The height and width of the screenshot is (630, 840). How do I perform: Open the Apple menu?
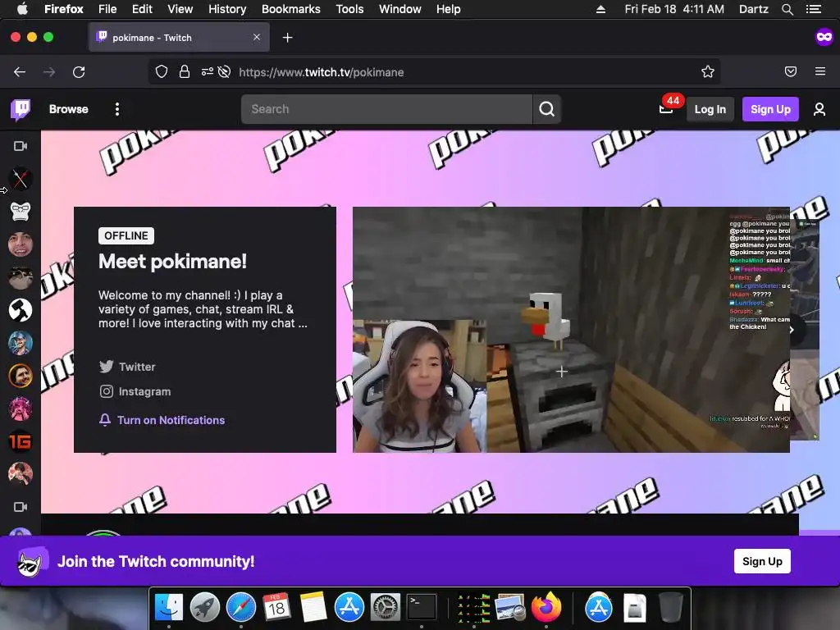(x=22, y=9)
